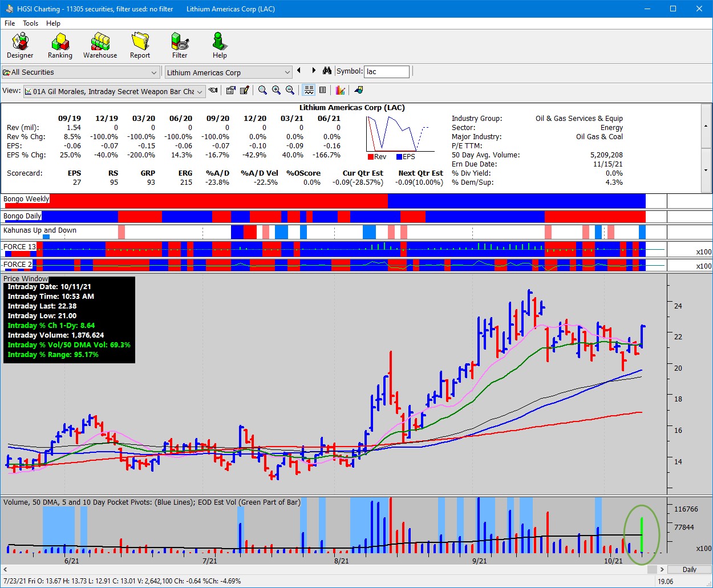Click the Price Window label
The height and width of the screenshot is (588, 713).
26,279
